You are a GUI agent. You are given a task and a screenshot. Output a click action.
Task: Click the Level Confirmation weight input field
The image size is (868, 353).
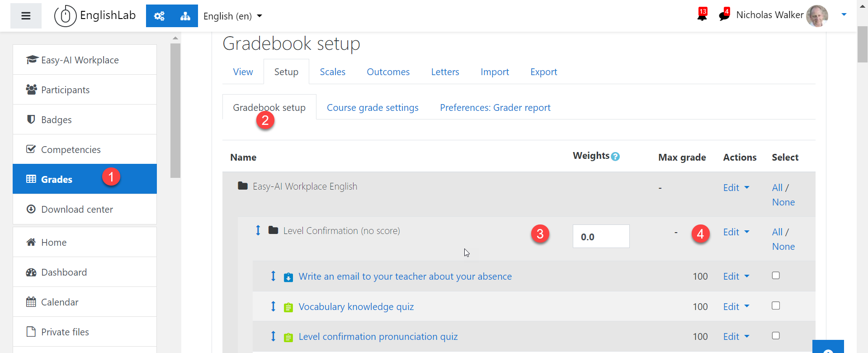point(601,236)
